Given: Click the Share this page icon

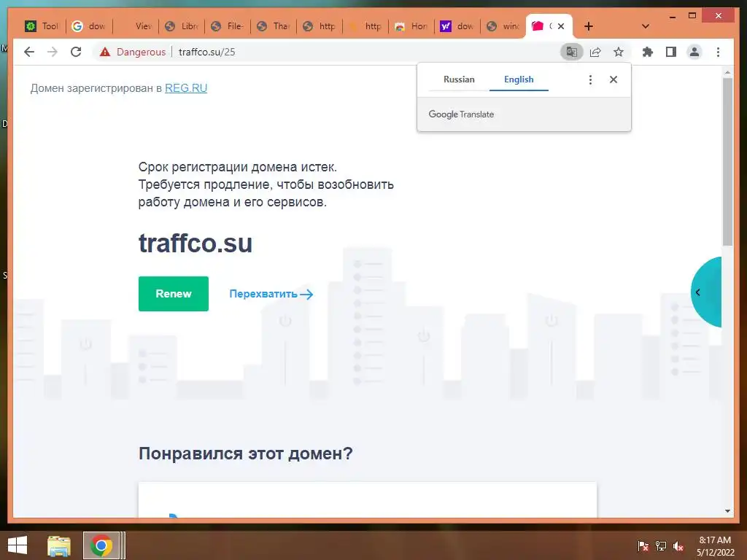Looking at the screenshot, I should (x=595, y=52).
